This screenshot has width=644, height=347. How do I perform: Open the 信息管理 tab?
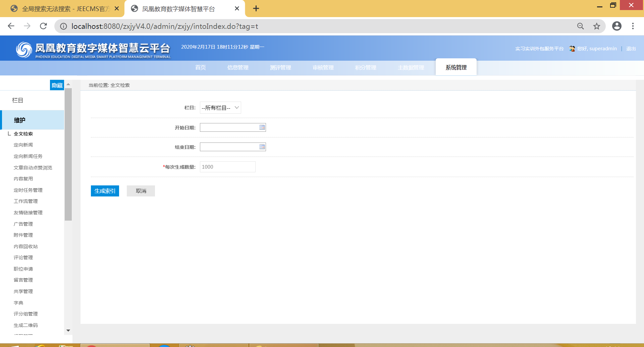(238, 68)
